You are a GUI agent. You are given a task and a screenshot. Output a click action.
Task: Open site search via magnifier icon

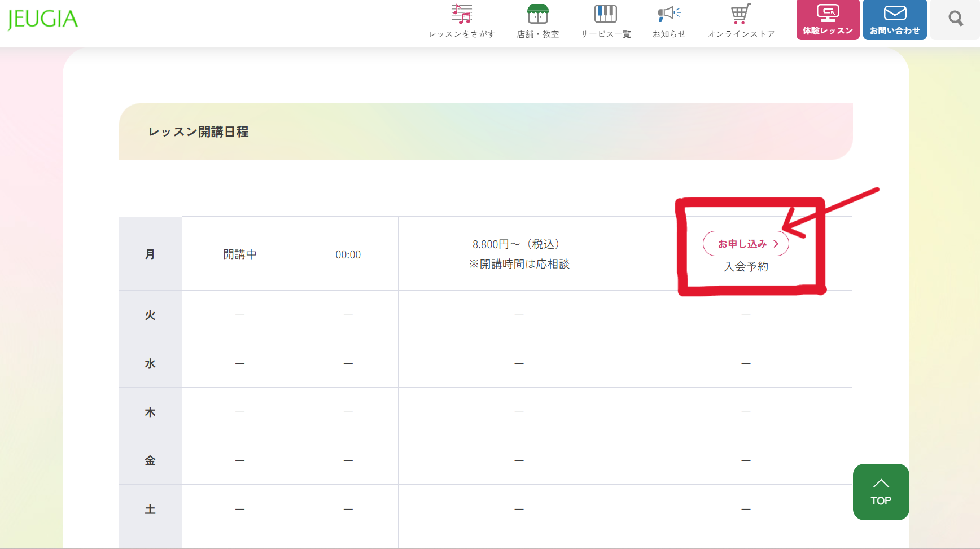pyautogui.click(x=956, y=19)
